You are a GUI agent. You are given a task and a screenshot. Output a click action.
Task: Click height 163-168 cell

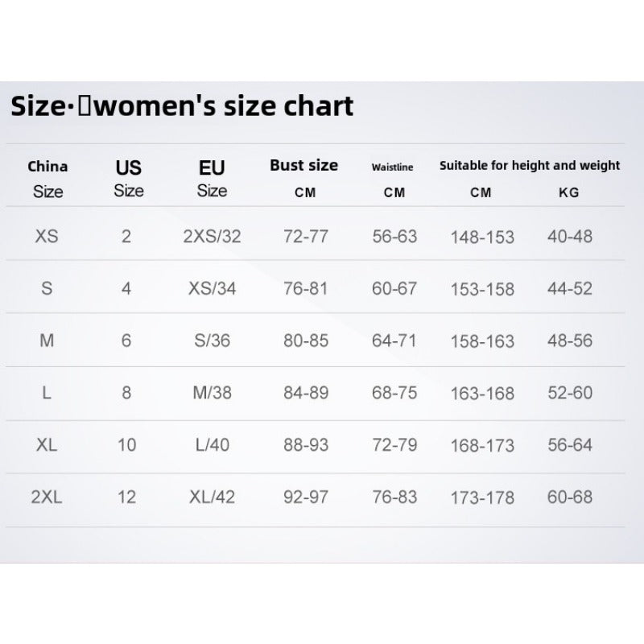(482, 394)
